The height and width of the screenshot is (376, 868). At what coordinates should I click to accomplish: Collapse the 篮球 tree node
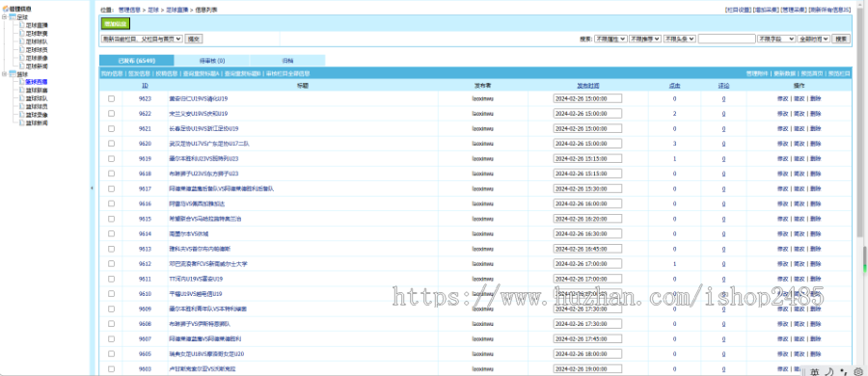(x=5, y=73)
